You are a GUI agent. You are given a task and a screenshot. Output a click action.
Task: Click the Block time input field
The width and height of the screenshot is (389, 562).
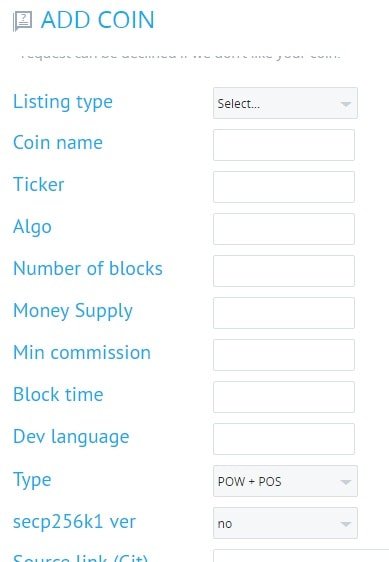[x=284, y=397]
